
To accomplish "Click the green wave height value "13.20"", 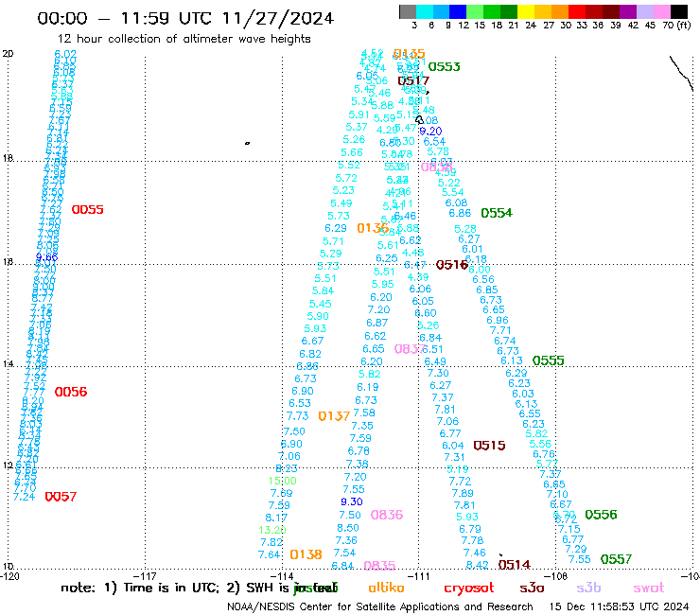I will (271, 530).
